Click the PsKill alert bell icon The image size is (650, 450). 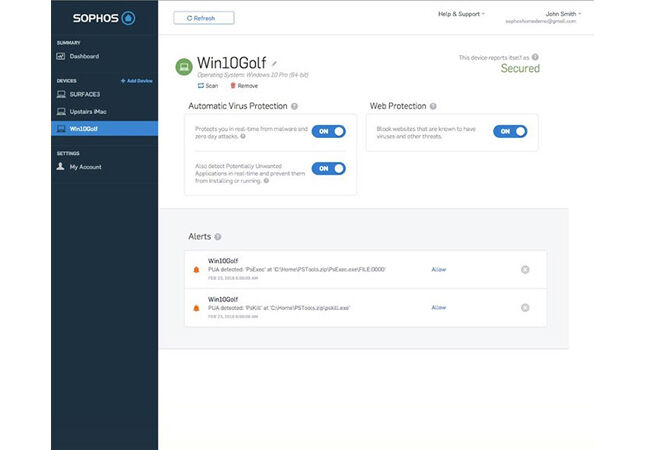point(196,308)
